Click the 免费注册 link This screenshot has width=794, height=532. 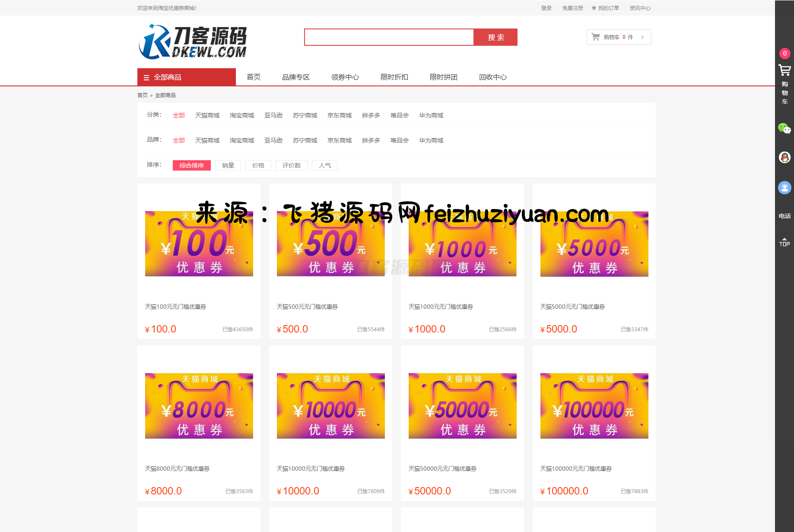pyautogui.click(x=572, y=8)
